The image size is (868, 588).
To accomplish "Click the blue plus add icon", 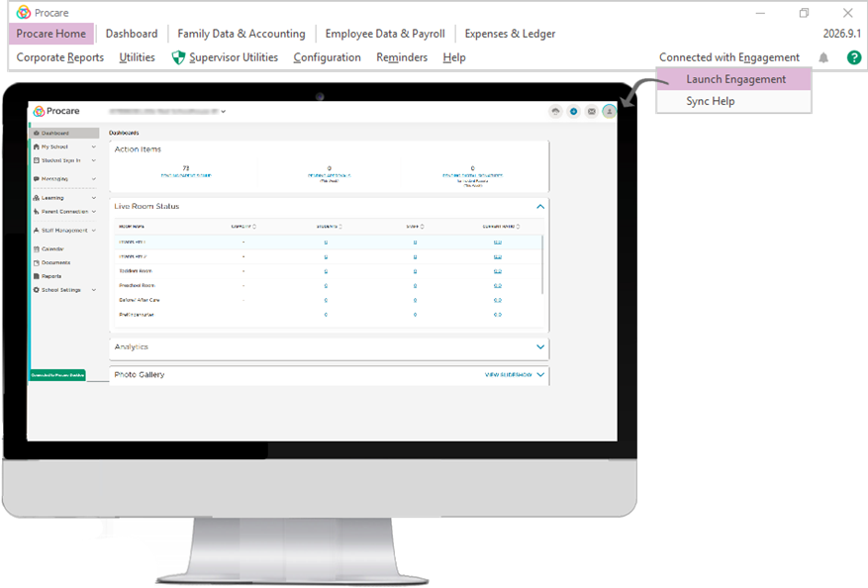I will pos(573,111).
